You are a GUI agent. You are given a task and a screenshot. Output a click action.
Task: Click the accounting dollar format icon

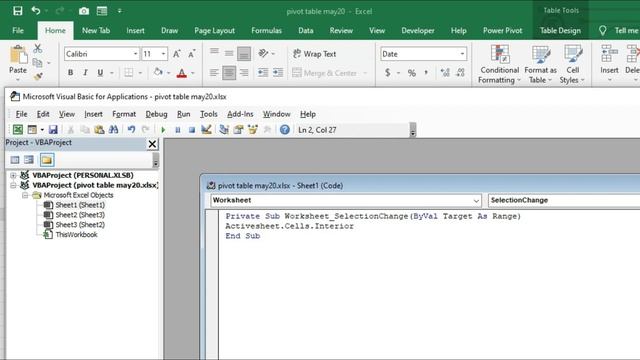[387, 73]
